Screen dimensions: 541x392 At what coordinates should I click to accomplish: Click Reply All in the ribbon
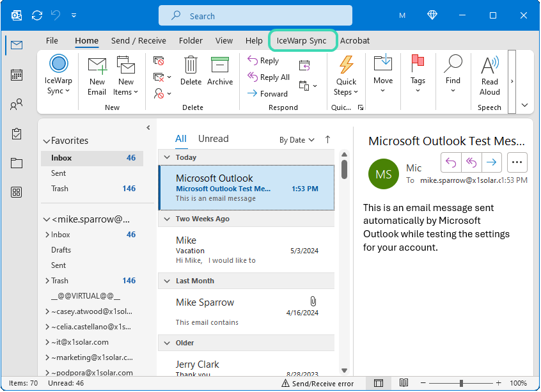click(269, 77)
